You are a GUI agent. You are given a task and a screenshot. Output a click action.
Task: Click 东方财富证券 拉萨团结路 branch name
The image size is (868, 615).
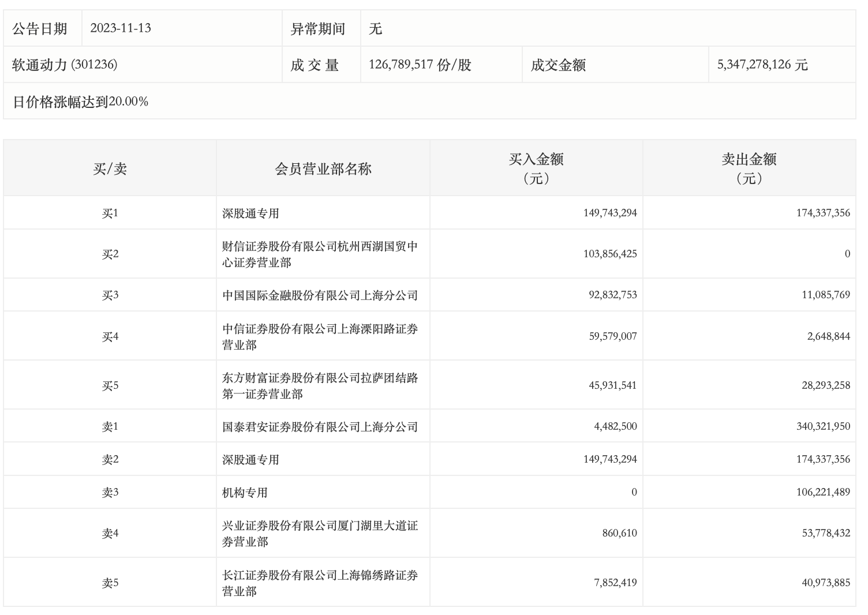tap(320, 386)
